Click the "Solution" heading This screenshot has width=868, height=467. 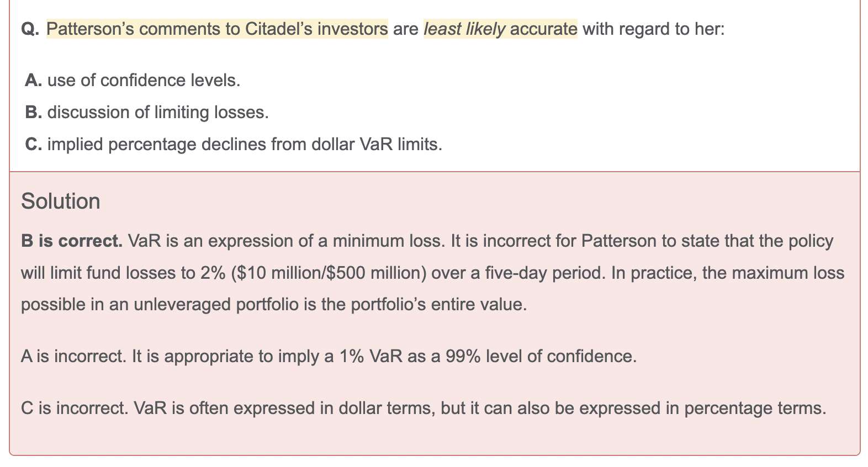pyautogui.click(x=61, y=201)
